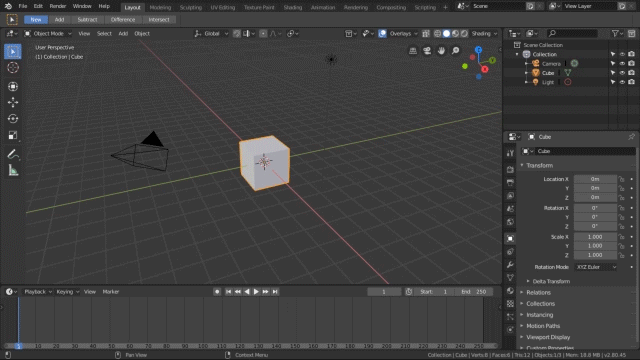Hide the Camera object via eye icon
Image resolution: width=640 pixels, height=360 pixels.
click(622, 63)
